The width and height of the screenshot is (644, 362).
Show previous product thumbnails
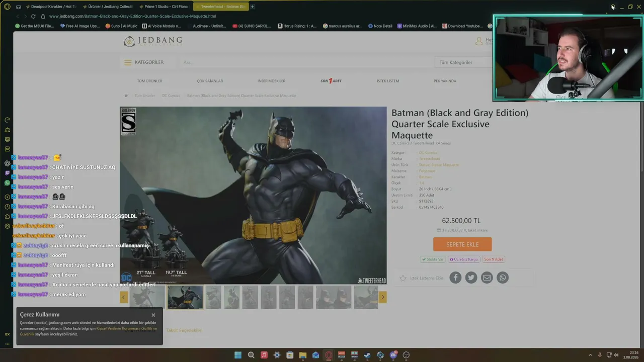tap(124, 297)
